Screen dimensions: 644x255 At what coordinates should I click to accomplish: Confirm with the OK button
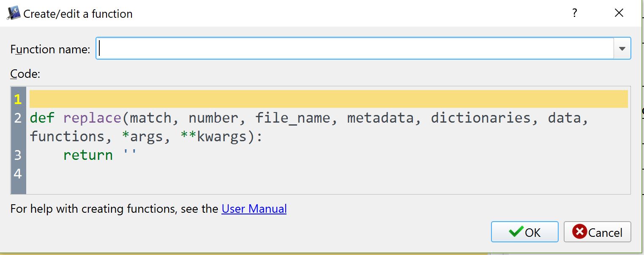coord(524,232)
